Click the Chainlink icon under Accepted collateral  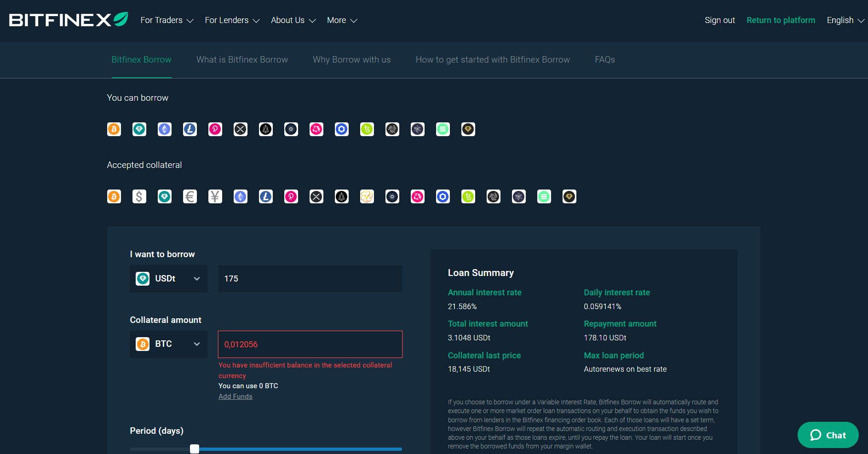point(443,197)
